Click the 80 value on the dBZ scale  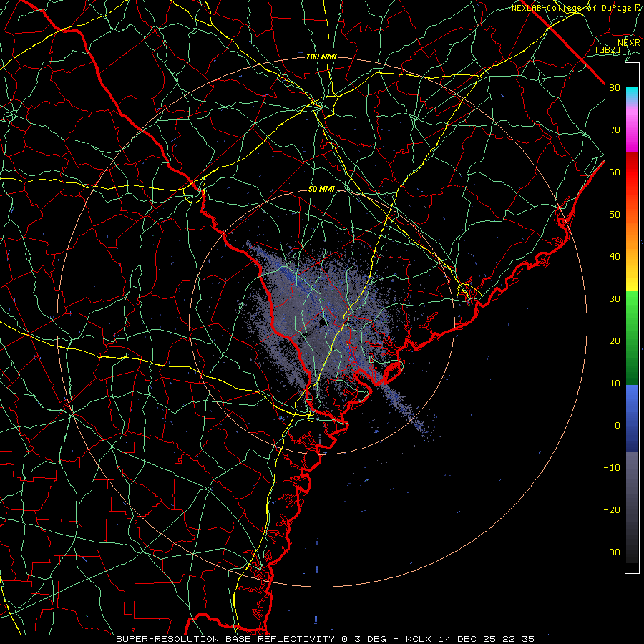click(x=615, y=87)
